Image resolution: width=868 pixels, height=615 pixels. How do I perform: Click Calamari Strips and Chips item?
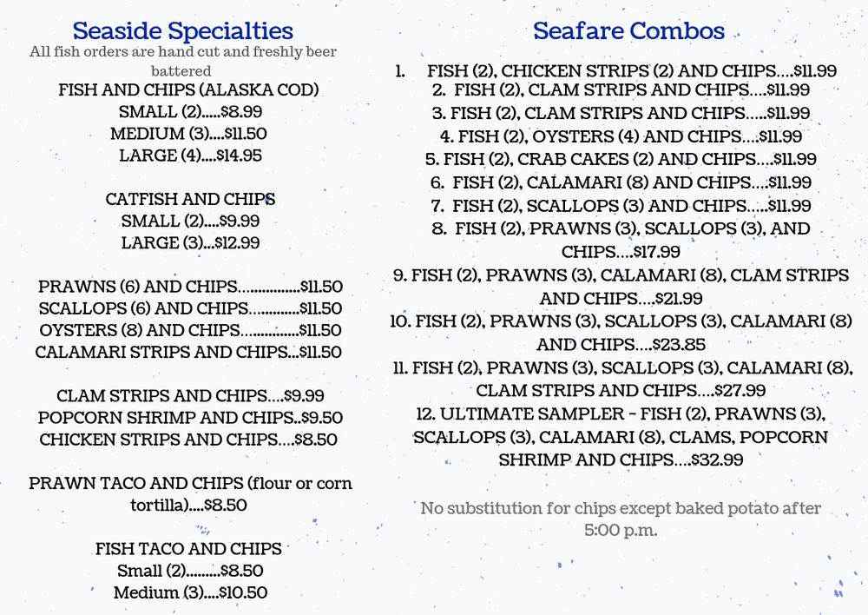pyautogui.click(x=188, y=352)
